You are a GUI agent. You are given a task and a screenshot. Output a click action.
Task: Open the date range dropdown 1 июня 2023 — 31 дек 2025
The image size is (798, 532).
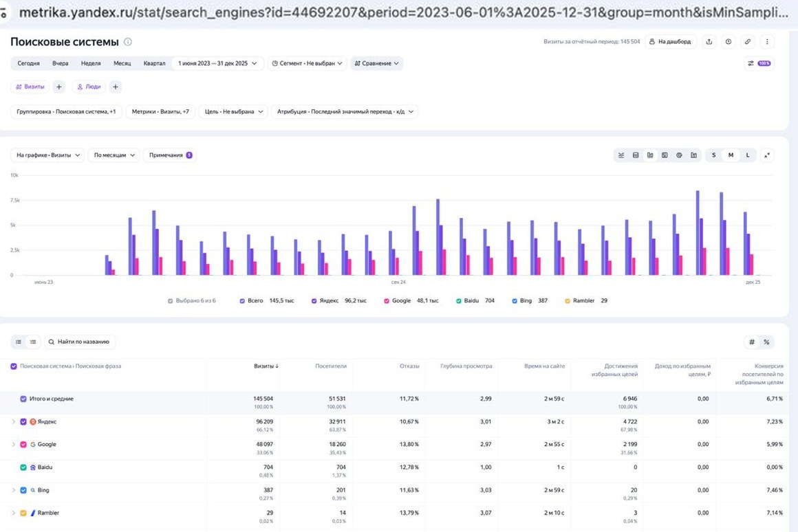tap(218, 63)
